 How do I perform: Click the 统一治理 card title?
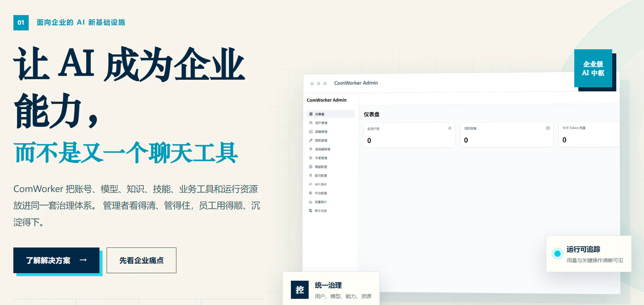[x=328, y=285]
